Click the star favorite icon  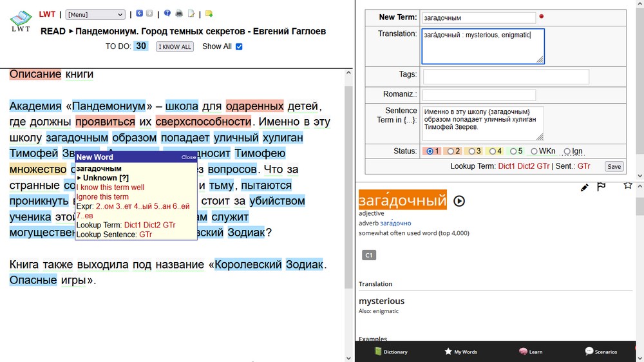click(x=627, y=186)
